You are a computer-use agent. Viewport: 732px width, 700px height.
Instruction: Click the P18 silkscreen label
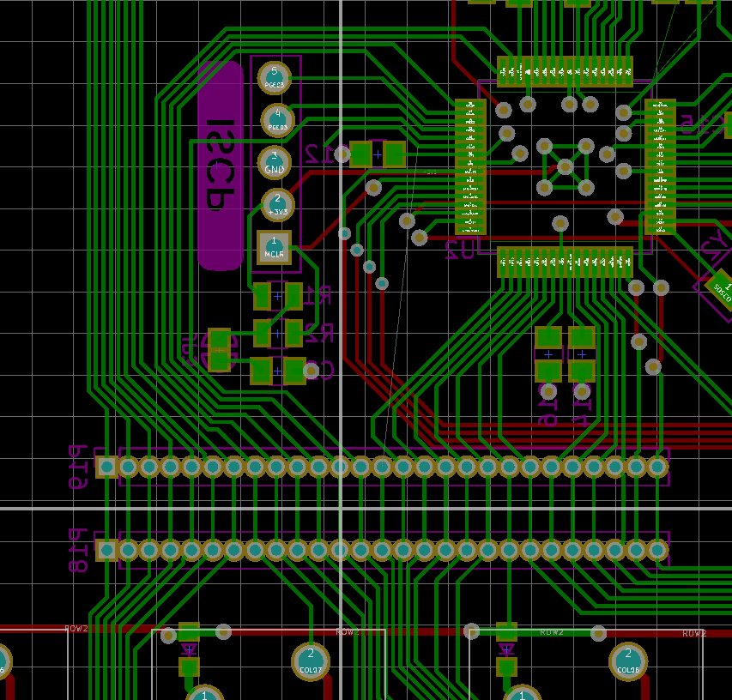[78, 550]
